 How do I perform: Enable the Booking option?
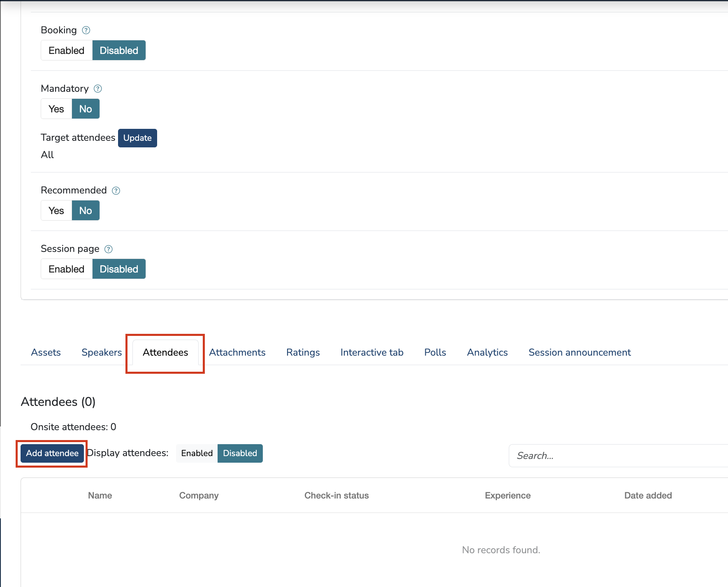pyautogui.click(x=67, y=51)
